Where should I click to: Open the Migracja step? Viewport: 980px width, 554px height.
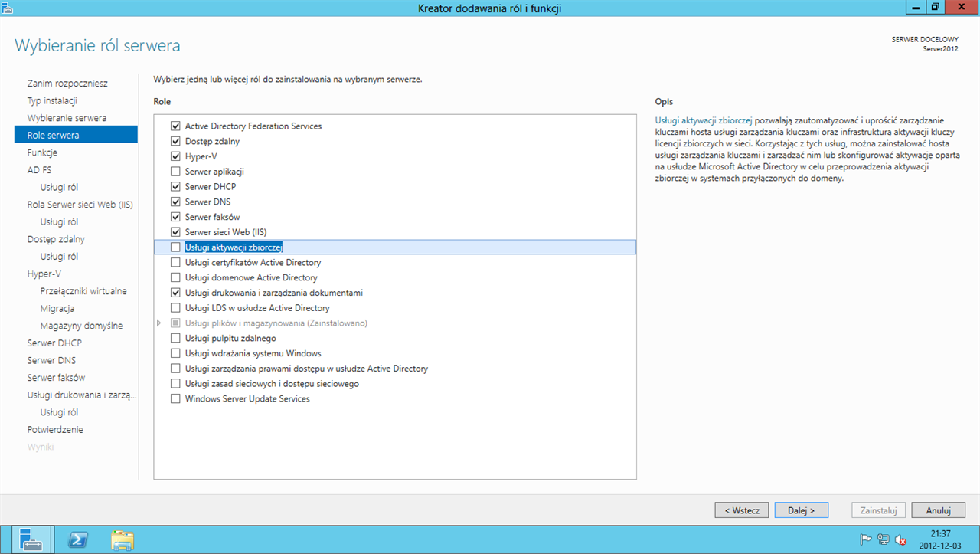pyautogui.click(x=57, y=308)
